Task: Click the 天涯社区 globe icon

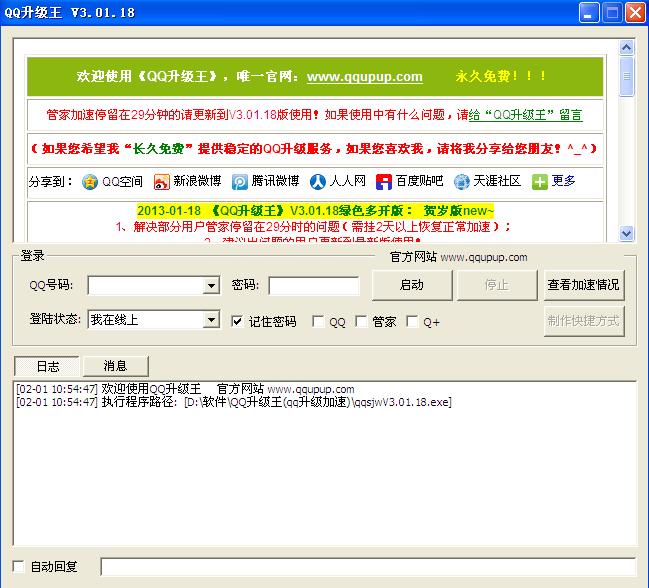Action: (462, 182)
